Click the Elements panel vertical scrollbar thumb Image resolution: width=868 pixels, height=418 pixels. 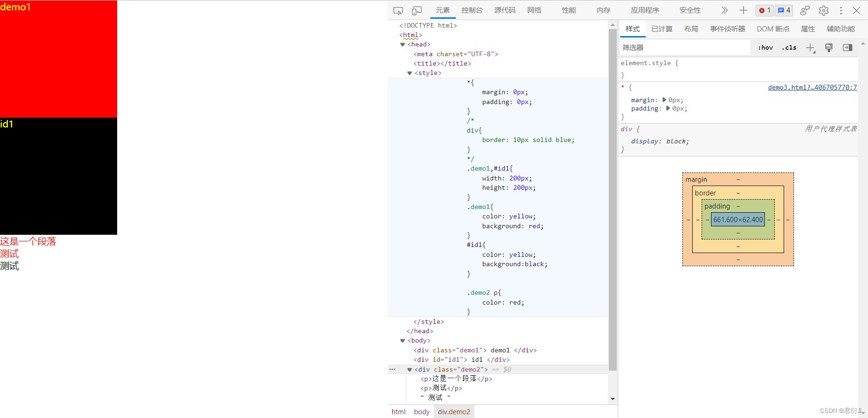pyautogui.click(x=613, y=200)
